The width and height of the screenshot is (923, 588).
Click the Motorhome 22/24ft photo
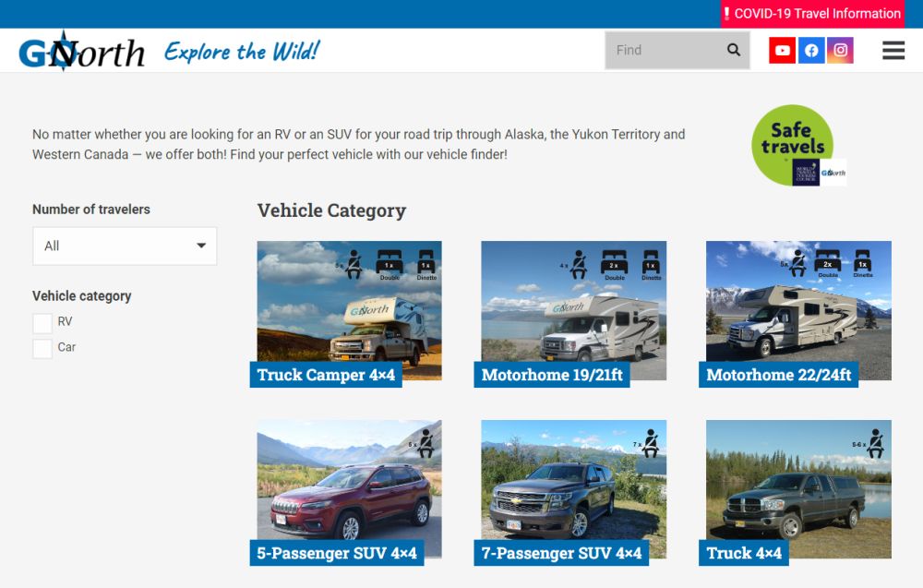[798, 310]
